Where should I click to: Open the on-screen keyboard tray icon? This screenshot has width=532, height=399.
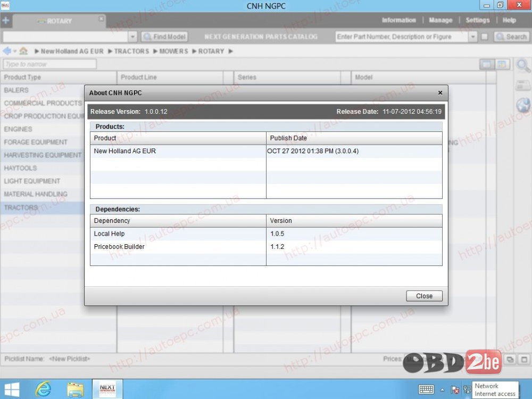tap(426, 389)
